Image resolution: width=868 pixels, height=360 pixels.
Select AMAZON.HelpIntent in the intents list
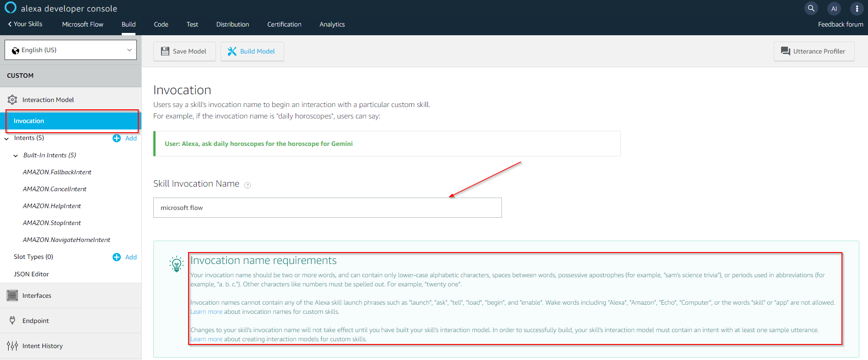tap(52, 206)
